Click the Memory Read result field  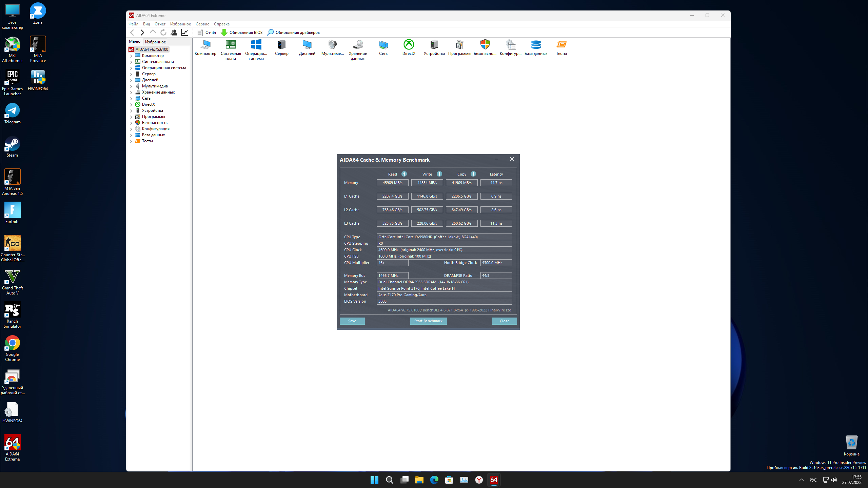pos(392,183)
